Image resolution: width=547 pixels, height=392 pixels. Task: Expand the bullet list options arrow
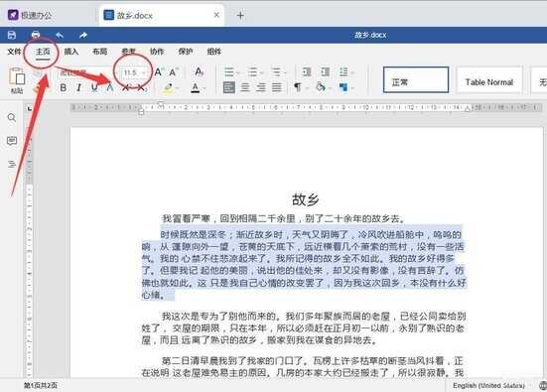238,72
